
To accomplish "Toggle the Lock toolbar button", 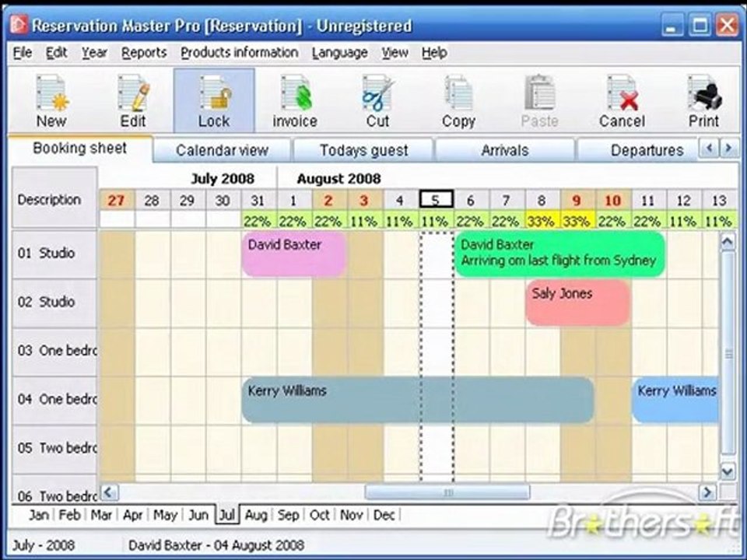I will coord(214,100).
